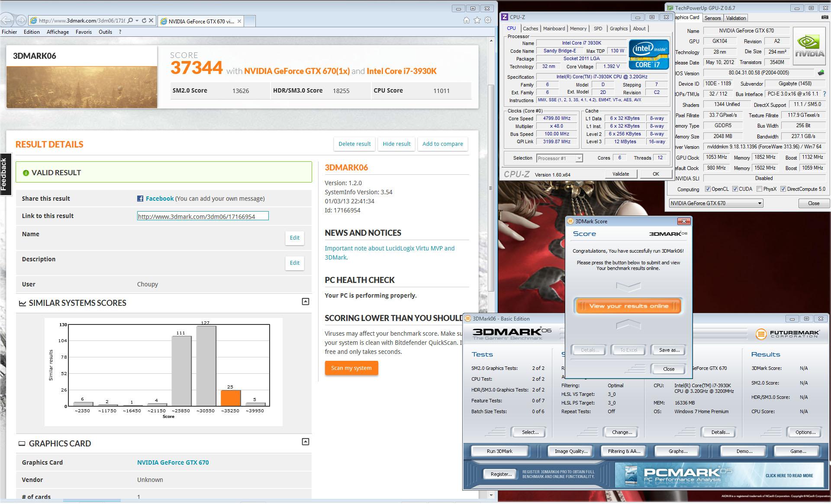This screenshot has height=504, width=831.
Task: Go back with the browser back arrow
Action: [6, 20]
